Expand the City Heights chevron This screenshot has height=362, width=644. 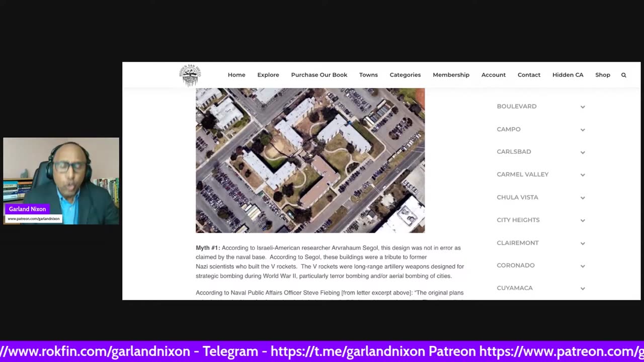(583, 220)
